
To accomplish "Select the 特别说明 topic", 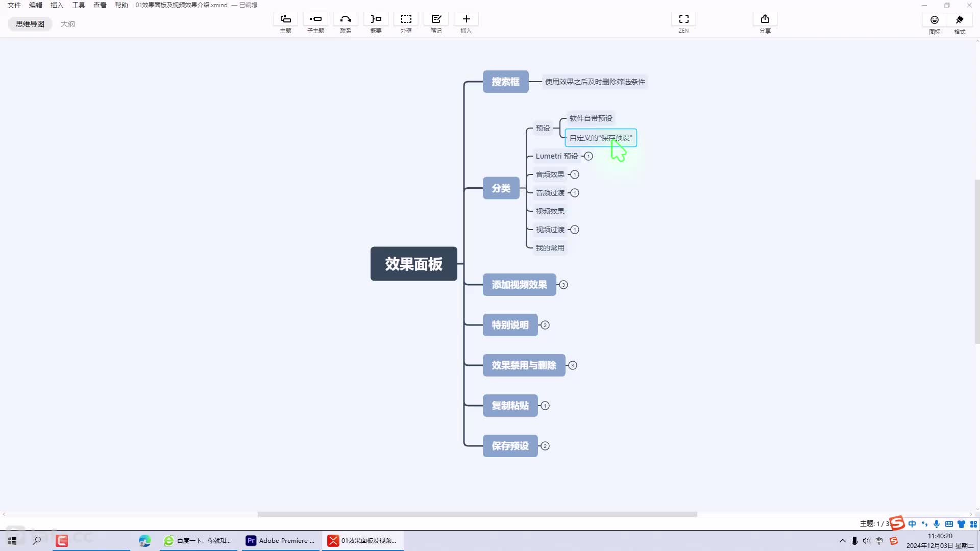I will click(510, 325).
